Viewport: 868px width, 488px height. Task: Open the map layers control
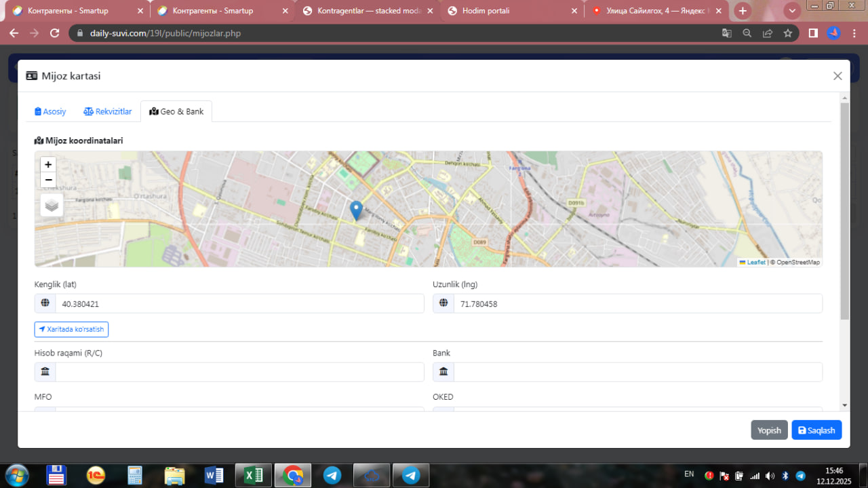[52, 204]
